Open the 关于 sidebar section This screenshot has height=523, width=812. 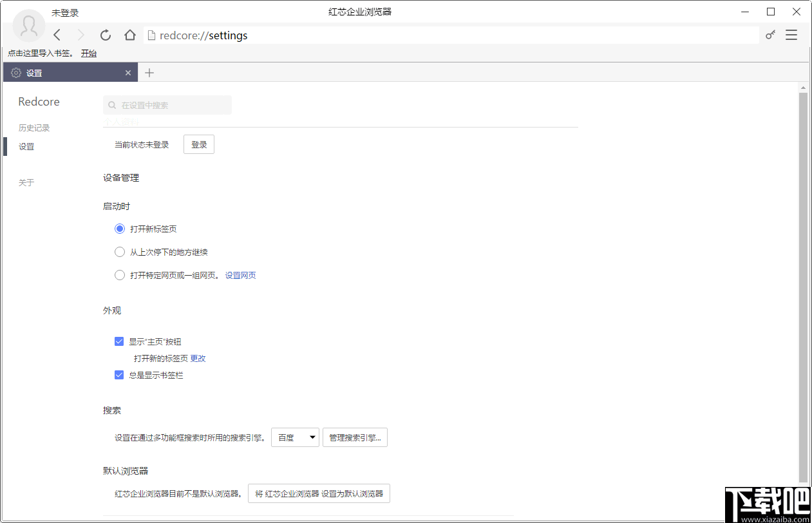pos(26,182)
